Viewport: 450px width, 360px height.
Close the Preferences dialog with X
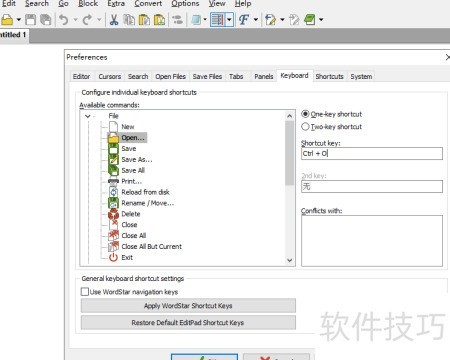(447, 57)
